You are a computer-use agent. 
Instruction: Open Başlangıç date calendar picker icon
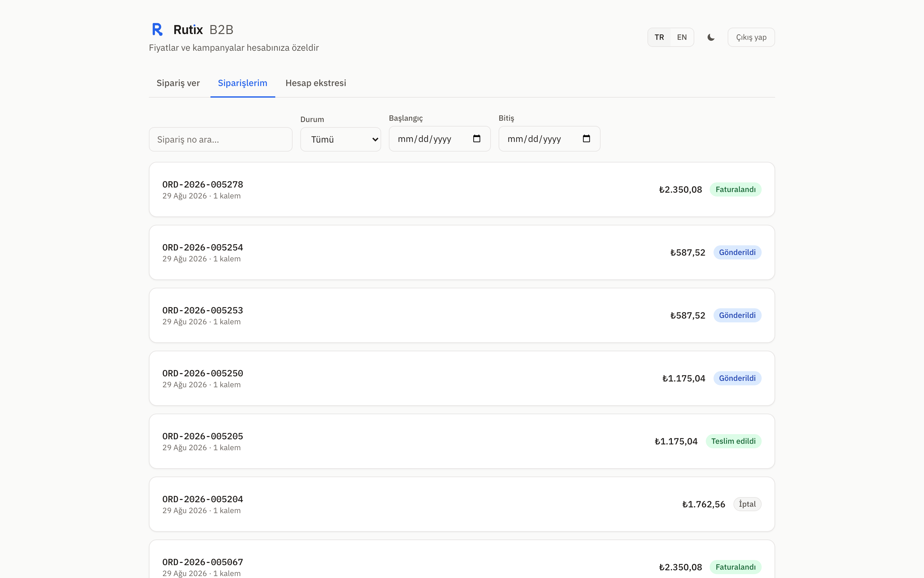coord(476,138)
